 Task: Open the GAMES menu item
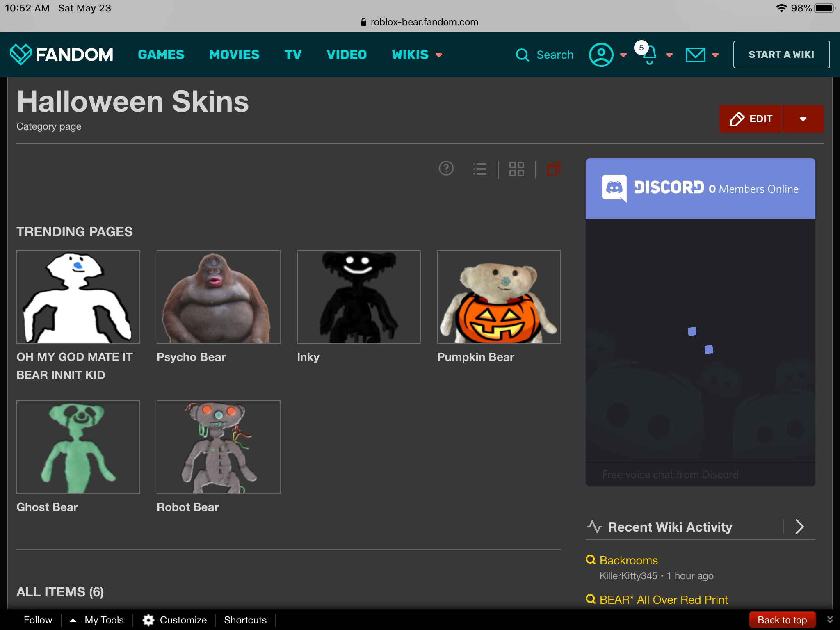click(x=161, y=55)
